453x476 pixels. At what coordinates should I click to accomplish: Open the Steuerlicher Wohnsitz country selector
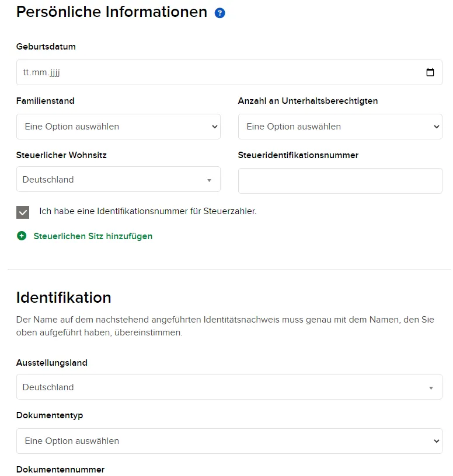(119, 180)
